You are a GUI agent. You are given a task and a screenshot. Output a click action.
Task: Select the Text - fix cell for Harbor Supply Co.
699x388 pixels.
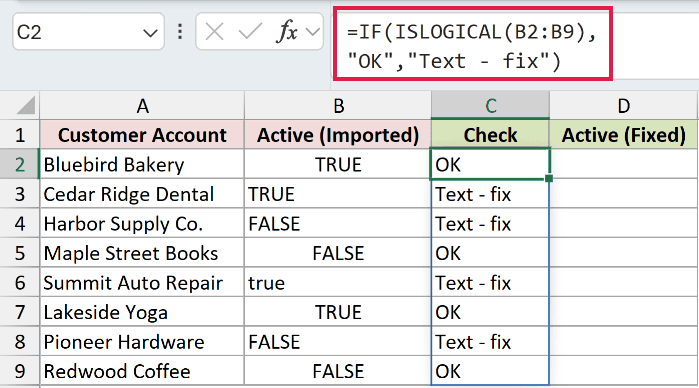point(490,223)
